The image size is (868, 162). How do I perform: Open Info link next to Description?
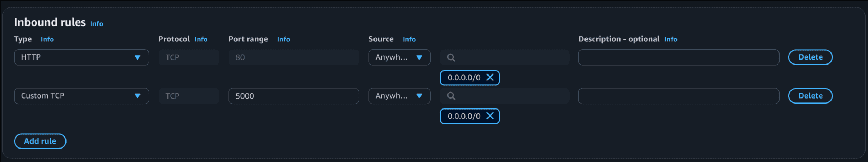(x=671, y=39)
